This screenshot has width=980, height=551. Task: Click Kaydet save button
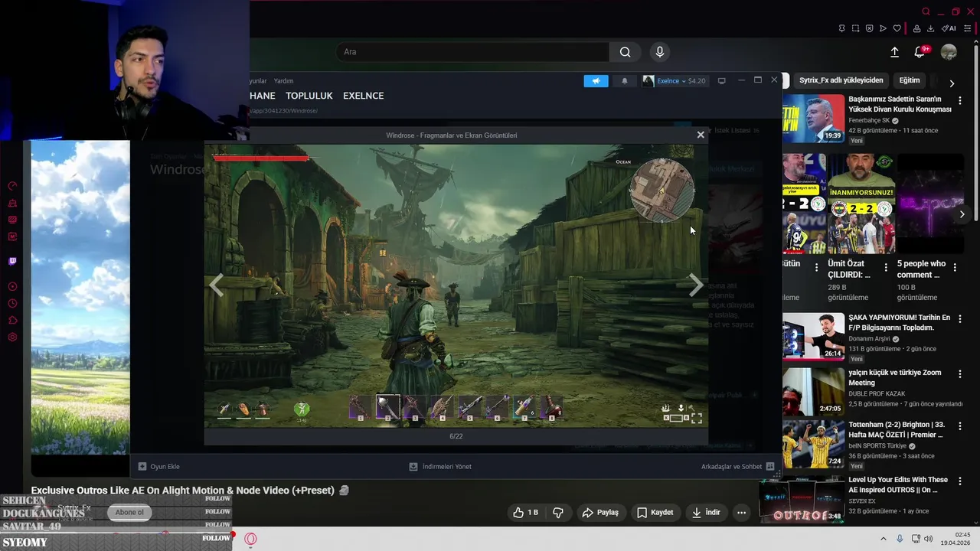click(655, 512)
